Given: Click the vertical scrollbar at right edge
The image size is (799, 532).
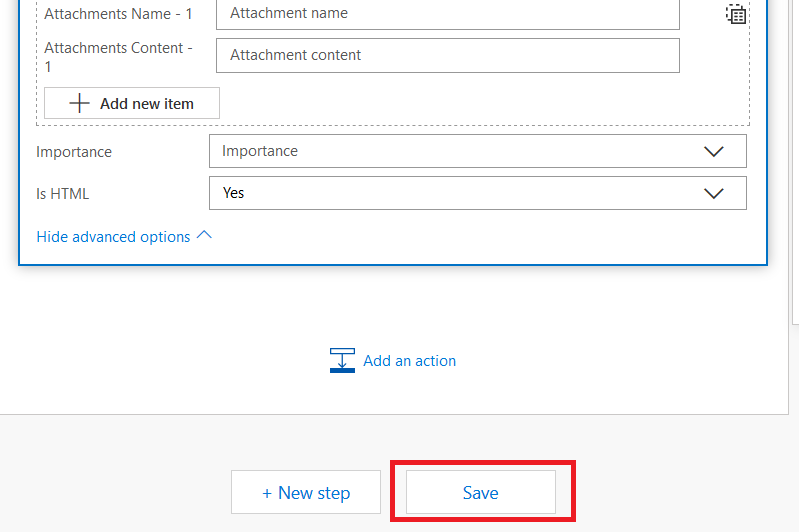Looking at the screenshot, I should 795,160.
